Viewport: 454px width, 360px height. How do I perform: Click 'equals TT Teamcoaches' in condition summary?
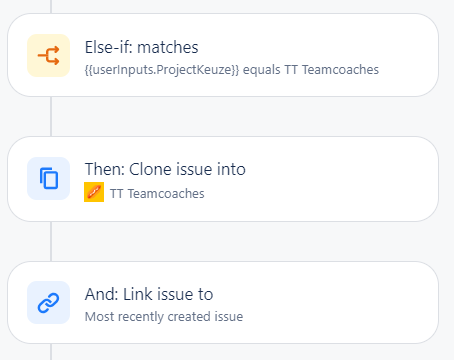point(311,70)
